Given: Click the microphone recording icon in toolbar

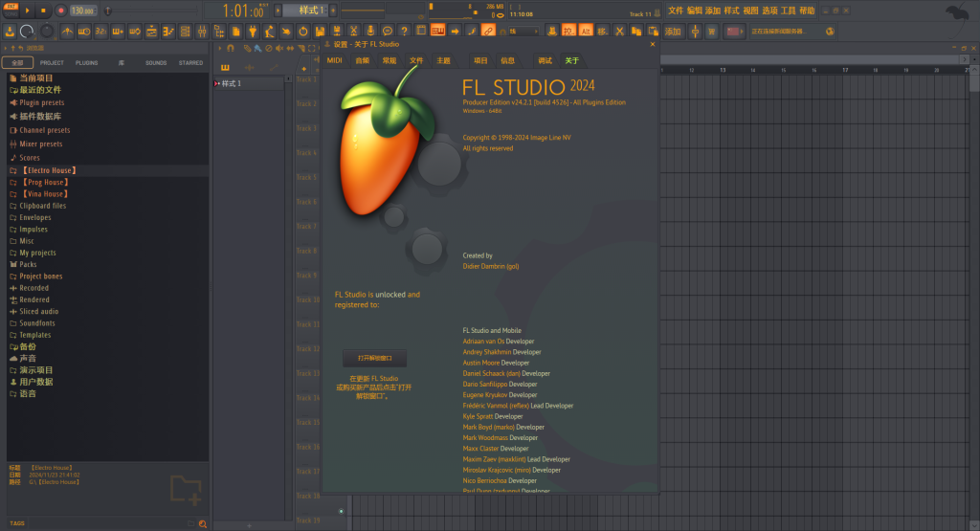Looking at the screenshot, I should [370, 32].
